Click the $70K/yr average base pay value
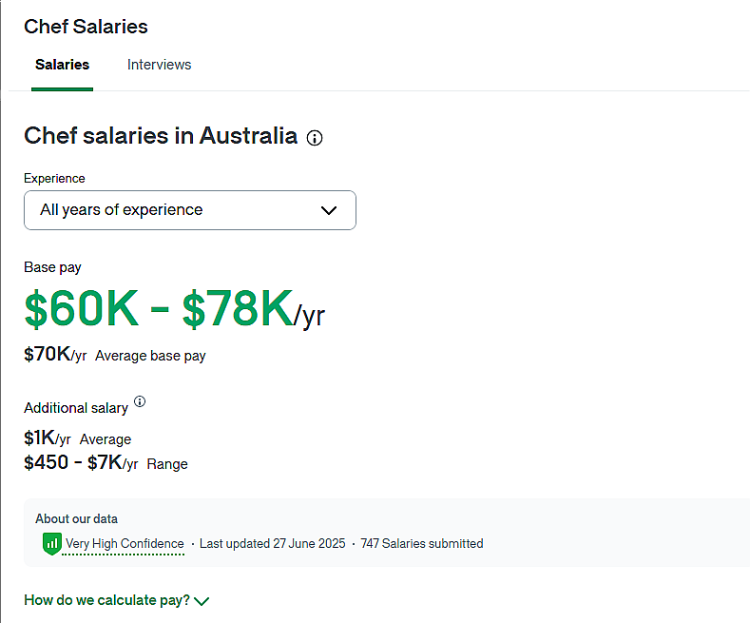 coord(55,355)
